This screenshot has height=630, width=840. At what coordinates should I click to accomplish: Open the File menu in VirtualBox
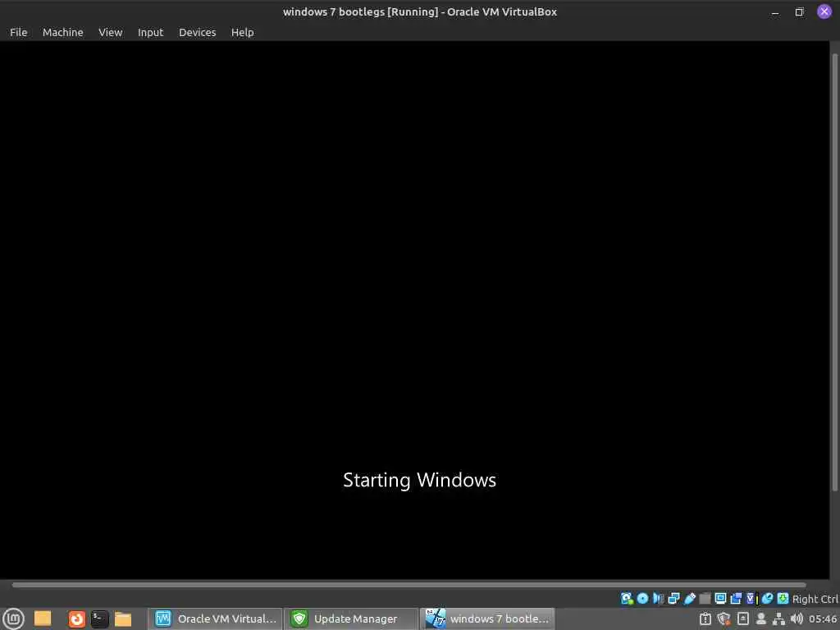tap(18, 32)
